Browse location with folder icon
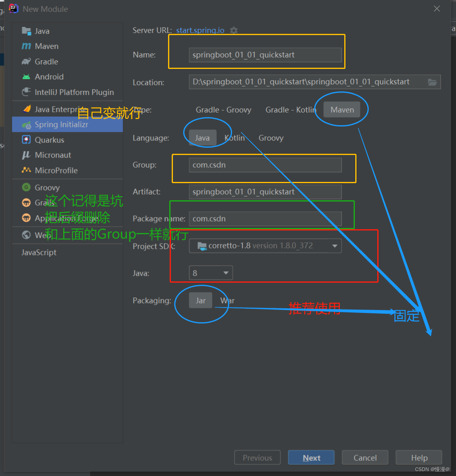 pos(432,82)
